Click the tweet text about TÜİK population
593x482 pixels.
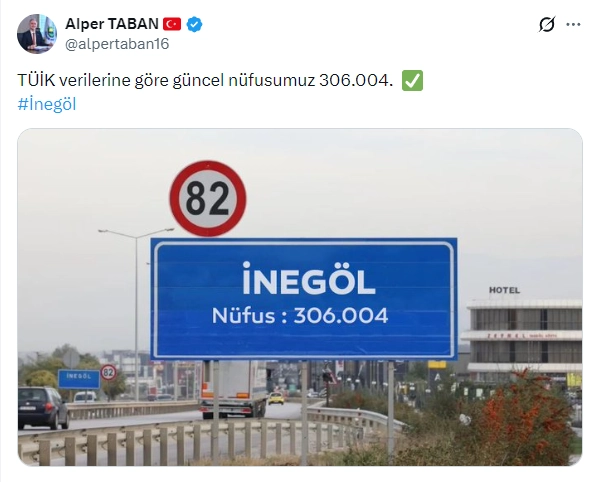[x=205, y=80]
